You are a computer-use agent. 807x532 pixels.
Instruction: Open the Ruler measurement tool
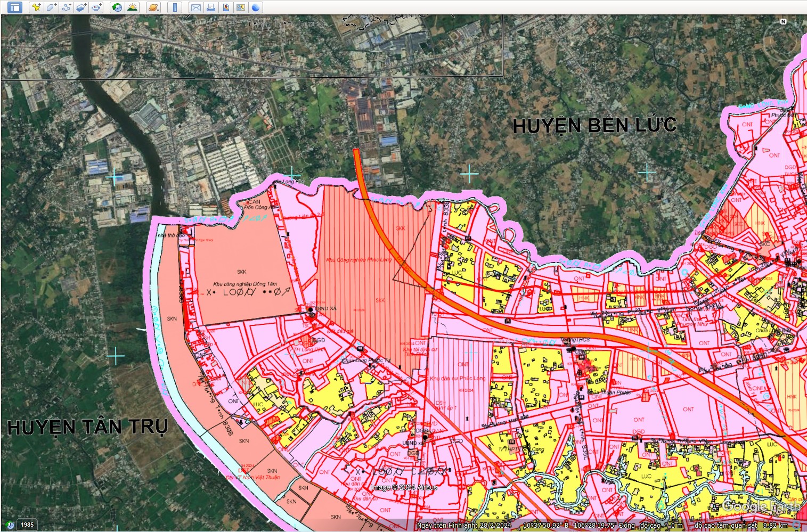pyautogui.click(x=174, y=7)
